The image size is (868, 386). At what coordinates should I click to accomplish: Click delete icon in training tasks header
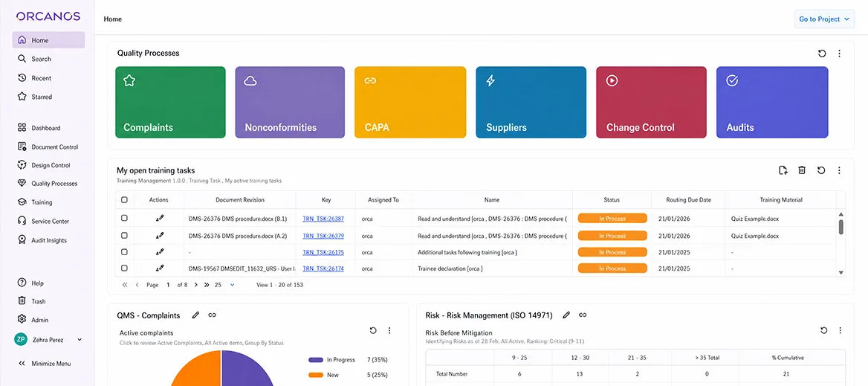click(802, 170)
